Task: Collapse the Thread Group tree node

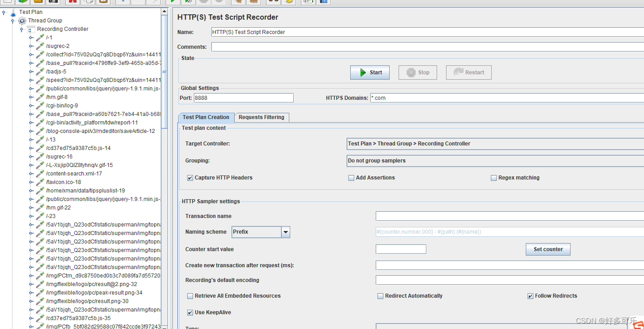Action: (x=13, y=21)
